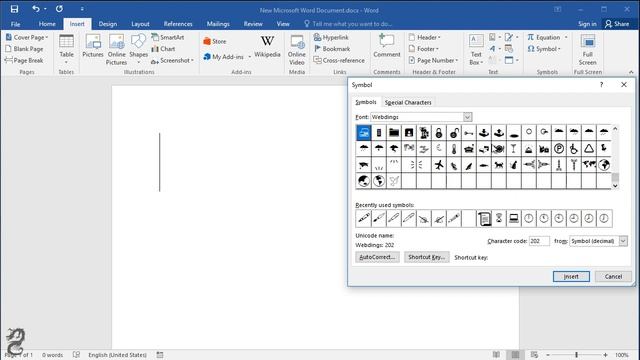Select the closed padlock symbol
This screenshot has width=640, height=360.
(x=439, y=133)
